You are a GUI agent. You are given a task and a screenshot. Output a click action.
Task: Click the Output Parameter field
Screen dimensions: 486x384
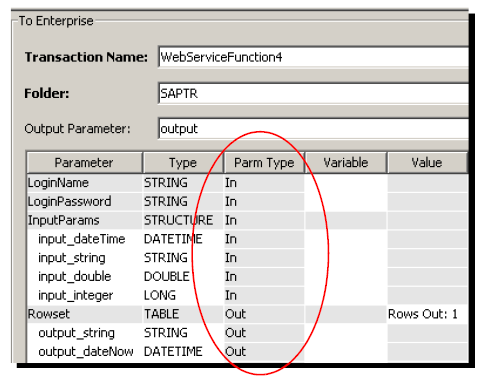pos(314,129)
